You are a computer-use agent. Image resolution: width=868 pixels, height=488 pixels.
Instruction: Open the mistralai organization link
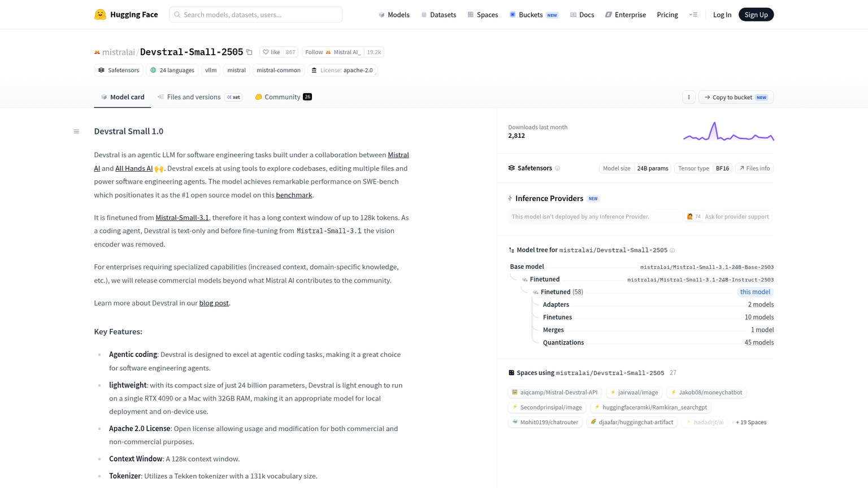[x=119, y=52]
